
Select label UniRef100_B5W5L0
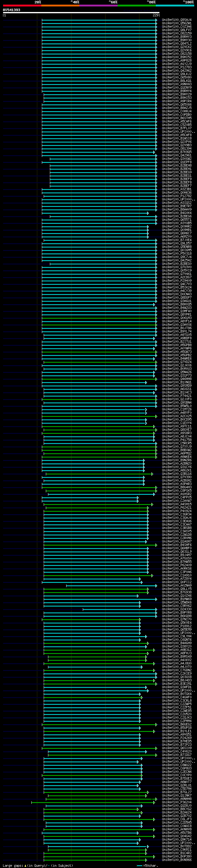(176, 406)
